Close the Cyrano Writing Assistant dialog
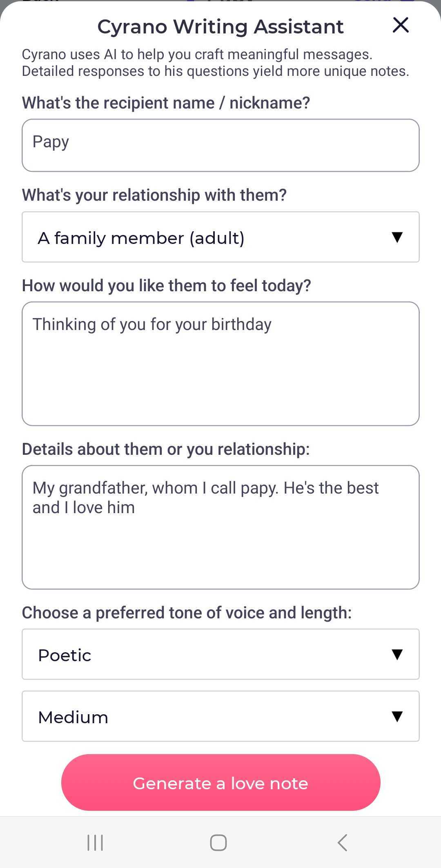Screen dimensions: 441x868 pos(401,25)
